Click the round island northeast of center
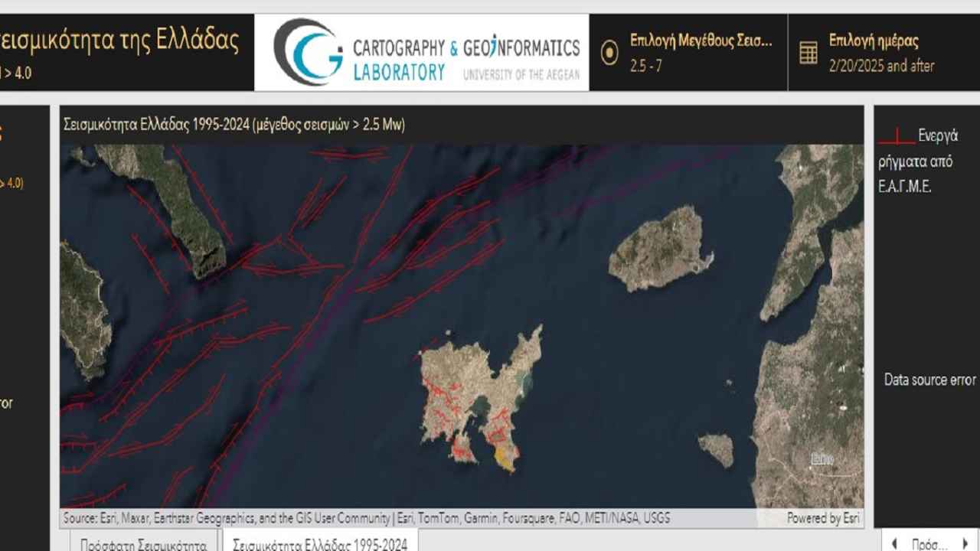 660,248
